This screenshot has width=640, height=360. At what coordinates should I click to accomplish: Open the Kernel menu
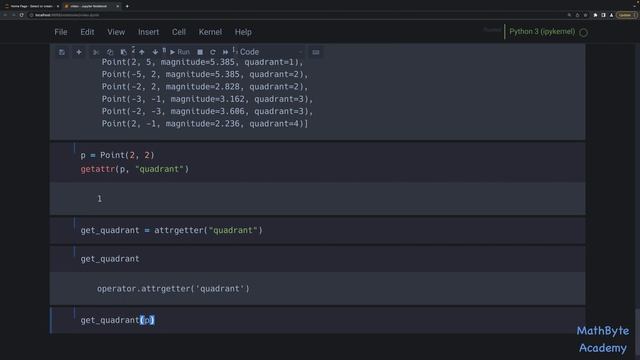click(x=210, y=32)
